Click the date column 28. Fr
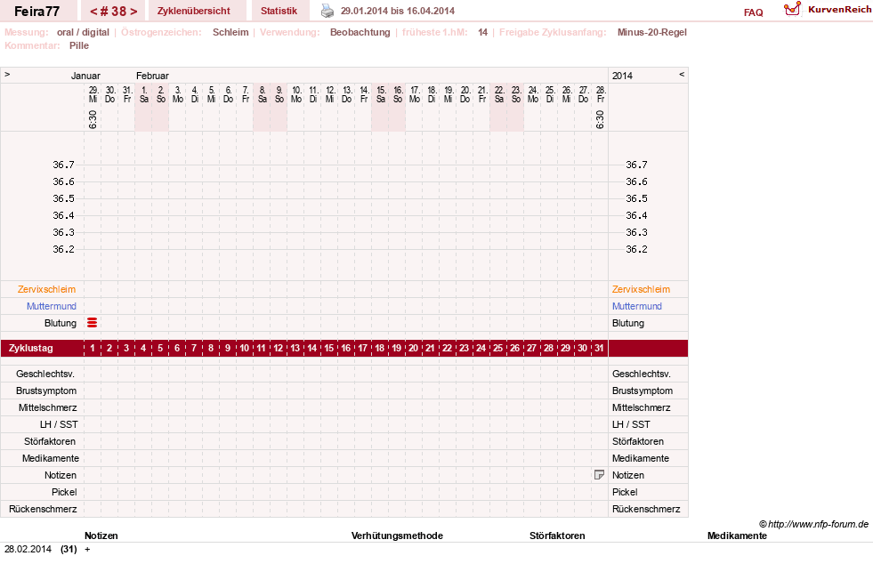873x588 pixels. tap(600, 94)
